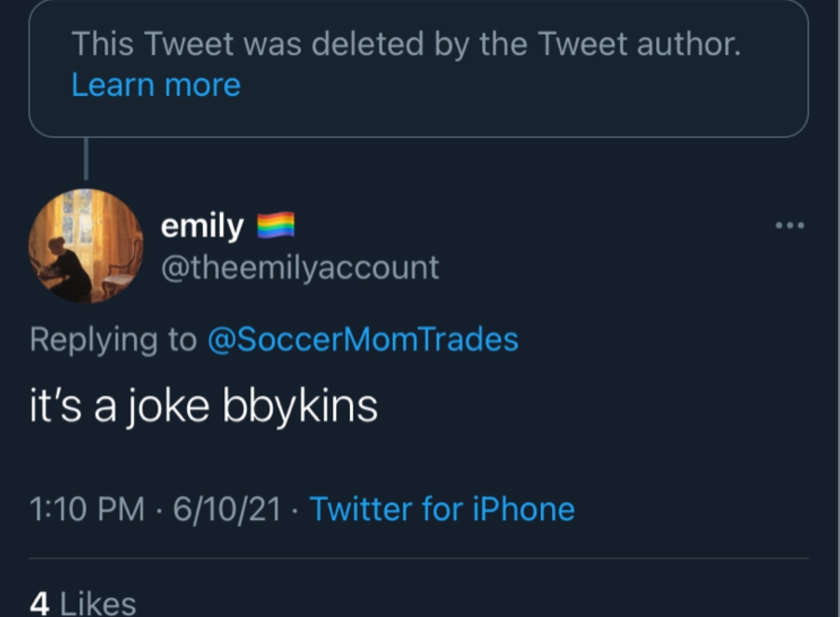Click emily's profile avatar picture
The height and width of the screenshot is (617, 840).
(x=85, y=246)
